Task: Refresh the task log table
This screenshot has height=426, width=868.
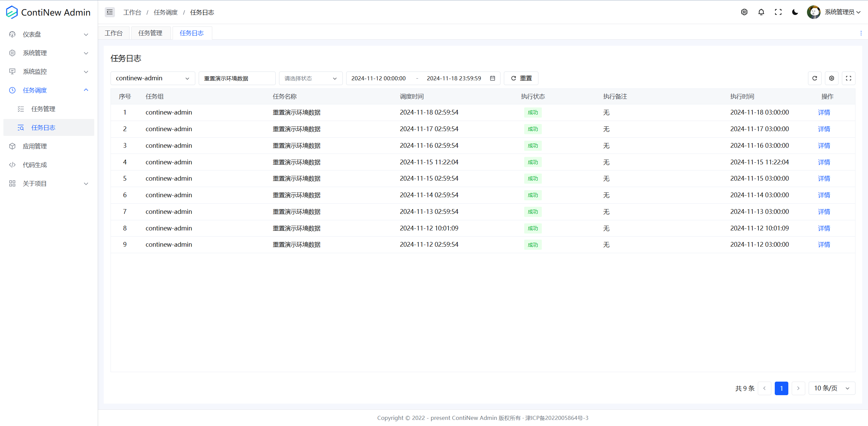Action: coord(815,78)
